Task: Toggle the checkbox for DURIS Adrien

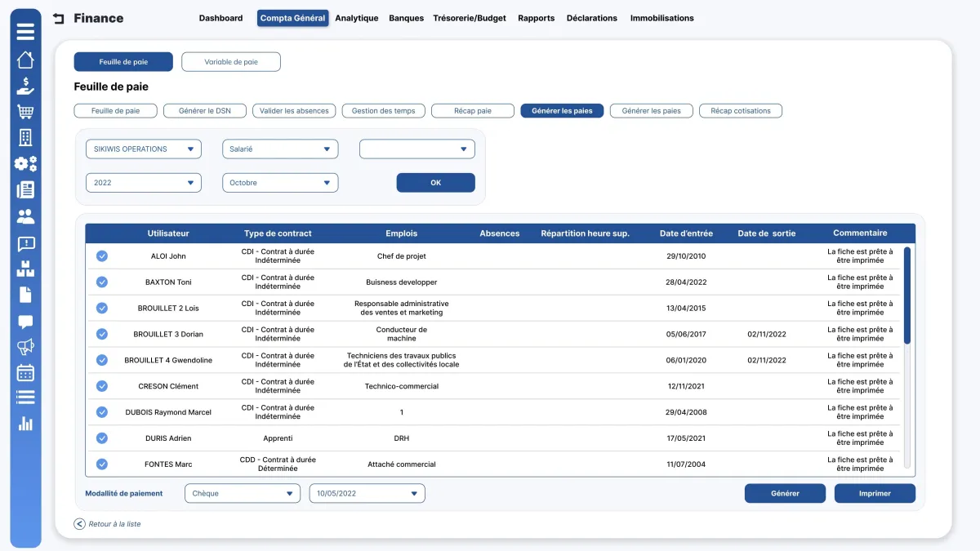Action: pos(102,438)
